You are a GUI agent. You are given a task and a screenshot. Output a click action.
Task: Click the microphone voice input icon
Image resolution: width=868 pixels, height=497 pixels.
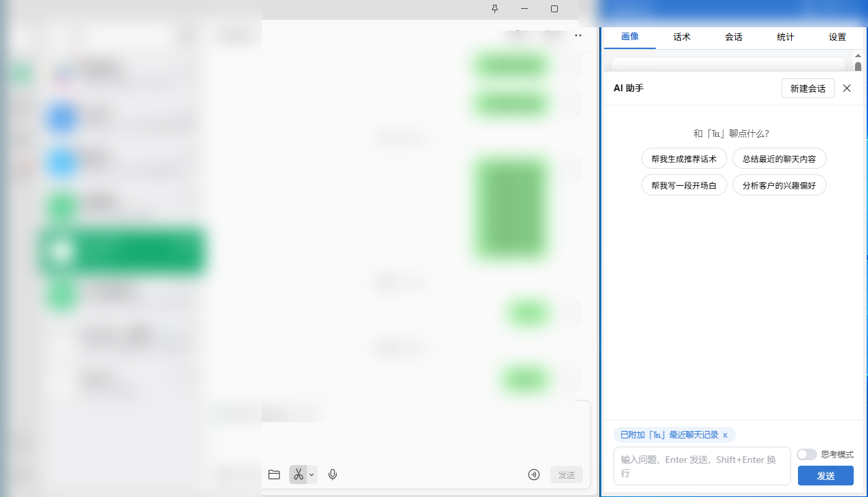(x=333, y=475)
